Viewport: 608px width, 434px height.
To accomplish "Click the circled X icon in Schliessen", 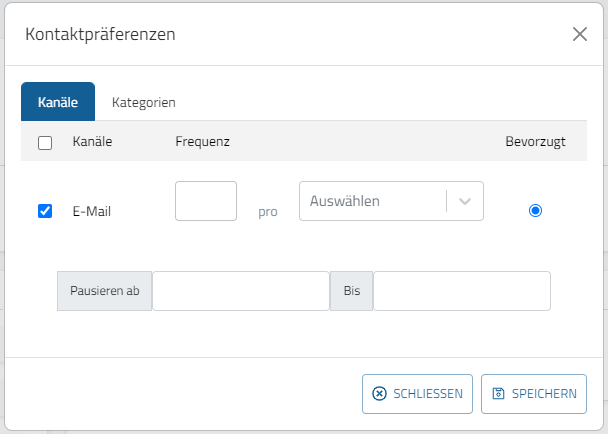I will pos(379,394).
